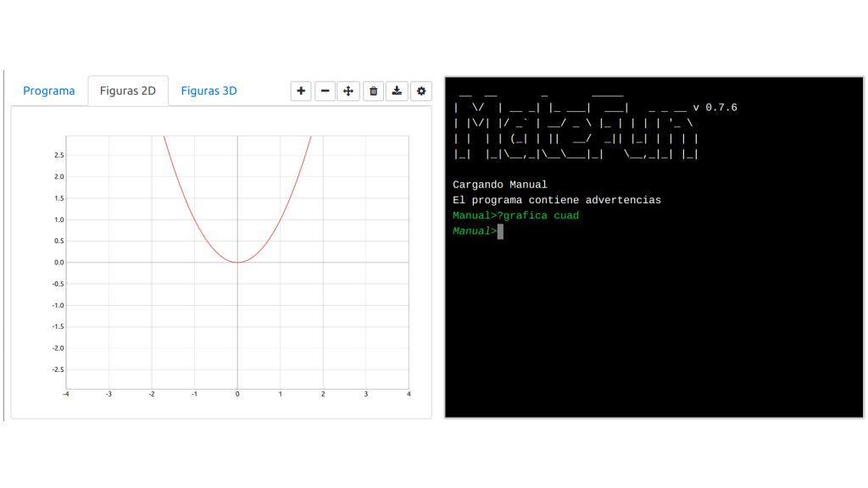The image size is (868, 488).
Task: Click y-axis label -1.0
Action: point(58,305)
